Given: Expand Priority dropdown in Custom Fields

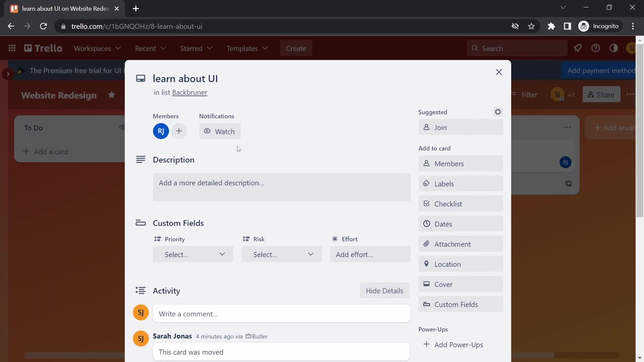Looking at the screenshot, I should [x=193, y=254].
